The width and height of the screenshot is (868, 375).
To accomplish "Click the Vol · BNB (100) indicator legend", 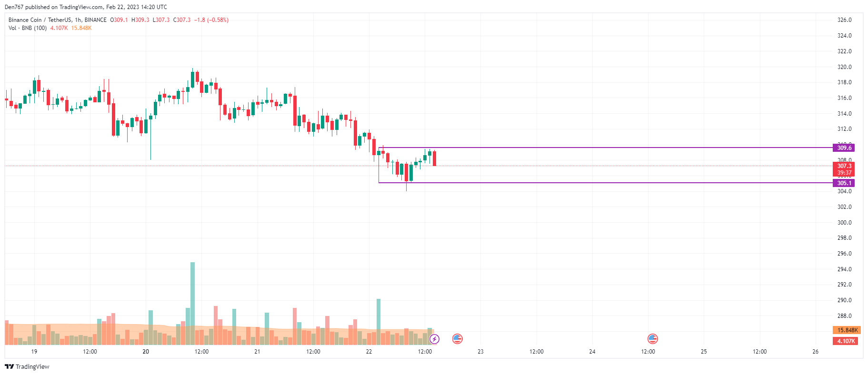I will pyautogui.click(x=28, y=28).
